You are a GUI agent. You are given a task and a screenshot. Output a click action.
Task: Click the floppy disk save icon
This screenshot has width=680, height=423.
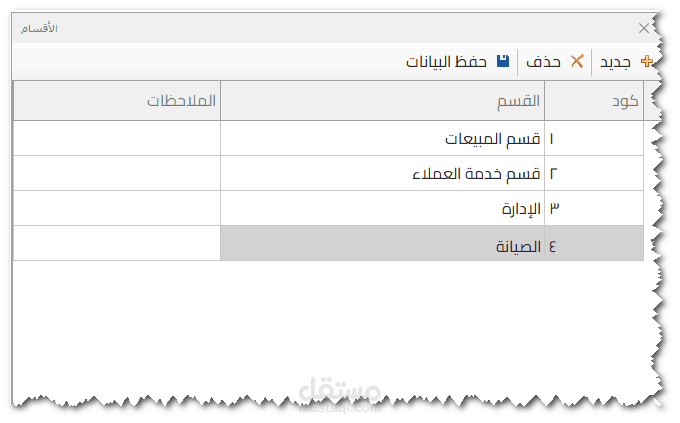(503, 62)
